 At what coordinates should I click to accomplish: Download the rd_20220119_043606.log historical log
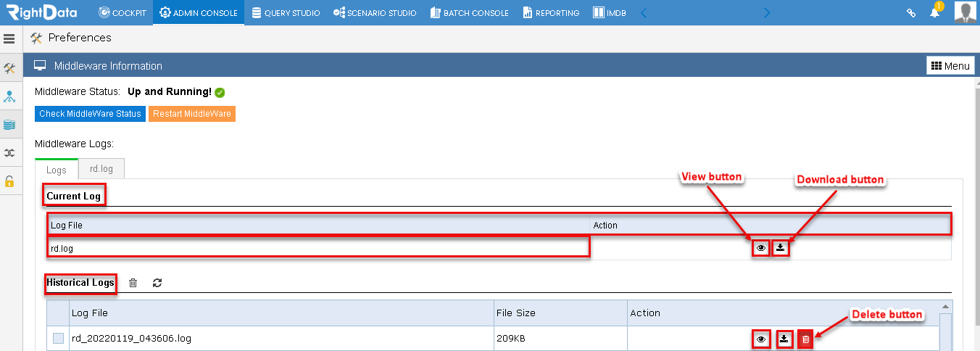(x=784, y=339)
